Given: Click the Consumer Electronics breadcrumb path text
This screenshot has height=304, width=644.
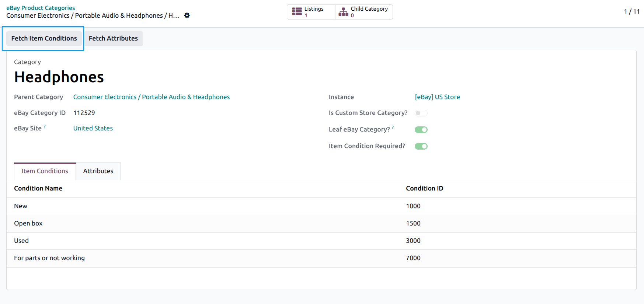Looking at the screenshot, I should tap(93, 15).
